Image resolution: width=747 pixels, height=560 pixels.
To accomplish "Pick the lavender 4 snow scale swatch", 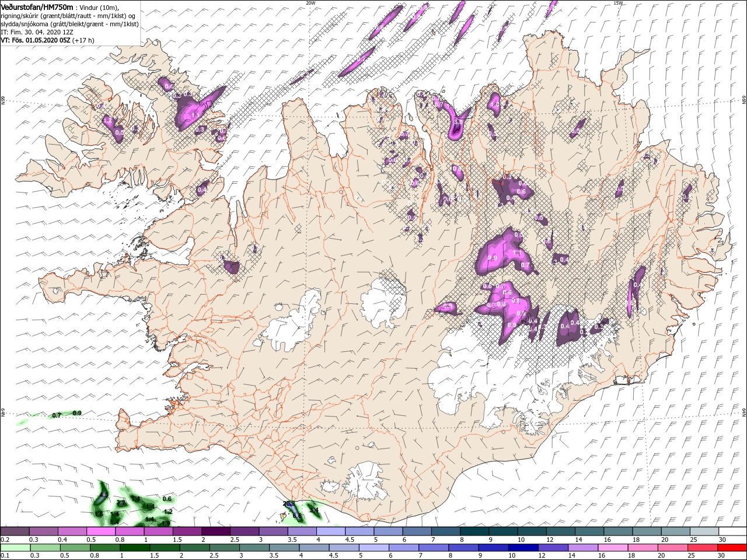I will click(330, 531).
